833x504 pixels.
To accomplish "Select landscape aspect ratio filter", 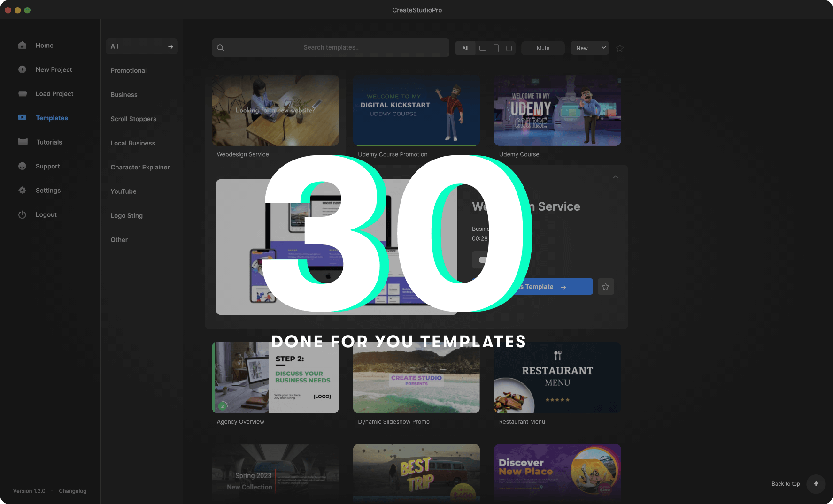I will click(x=482, y=48).
